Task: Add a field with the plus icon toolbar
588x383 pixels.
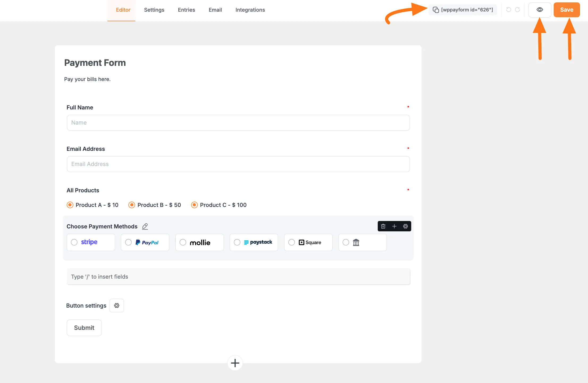Action: (x=394, y=226)
